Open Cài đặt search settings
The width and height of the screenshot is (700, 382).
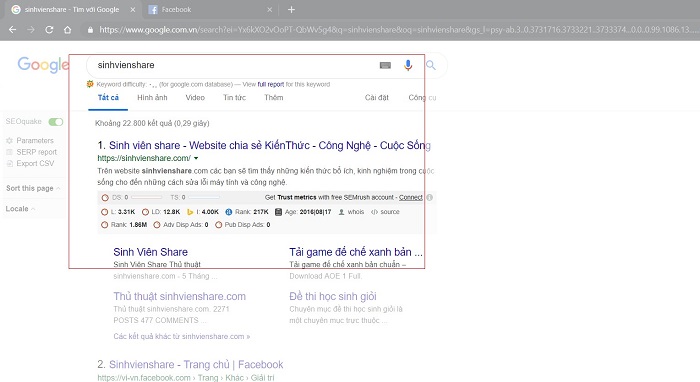tap(377, 98)
